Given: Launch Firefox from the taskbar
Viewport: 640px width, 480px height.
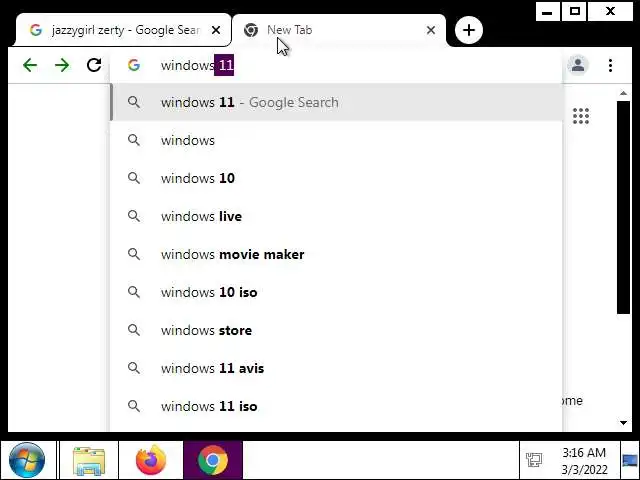Looking at the screenshot, I should click(151, 460).
